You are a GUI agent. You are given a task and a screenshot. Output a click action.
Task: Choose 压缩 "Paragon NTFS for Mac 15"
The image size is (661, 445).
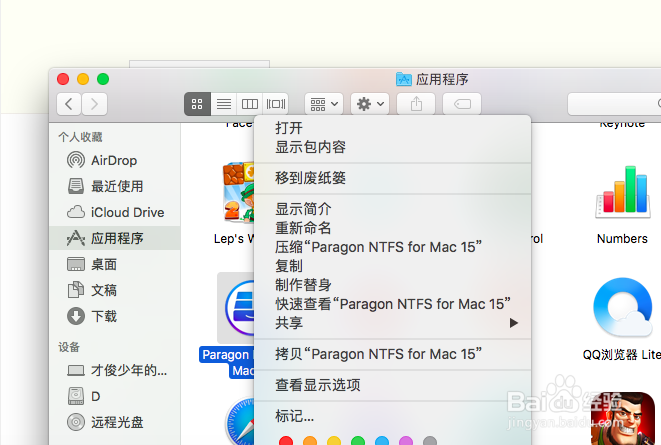pyautogui.click(x=392, y=247)
